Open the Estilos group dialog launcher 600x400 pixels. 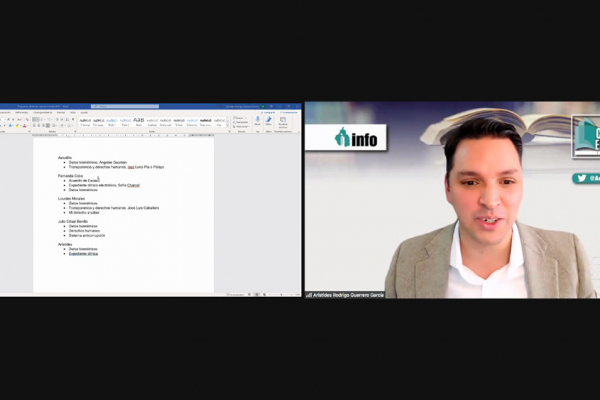tap(230, 132)
